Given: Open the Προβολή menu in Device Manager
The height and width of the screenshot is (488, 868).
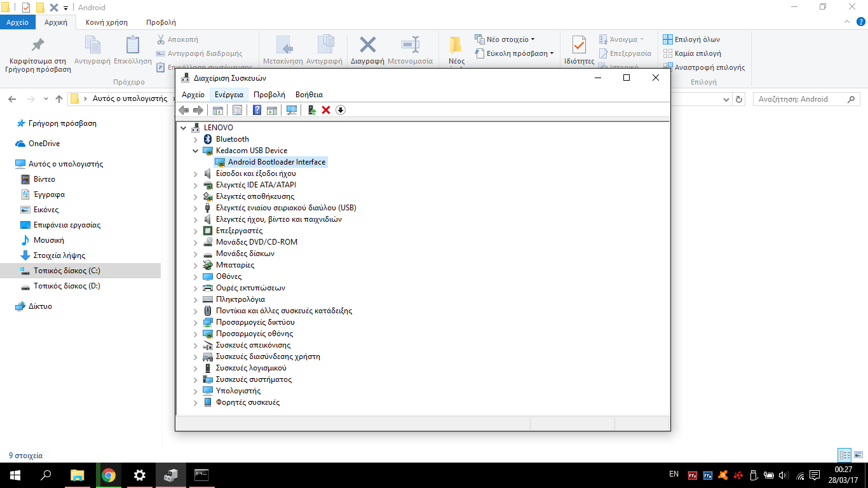Looking at the screenshot, I should 269,95.
